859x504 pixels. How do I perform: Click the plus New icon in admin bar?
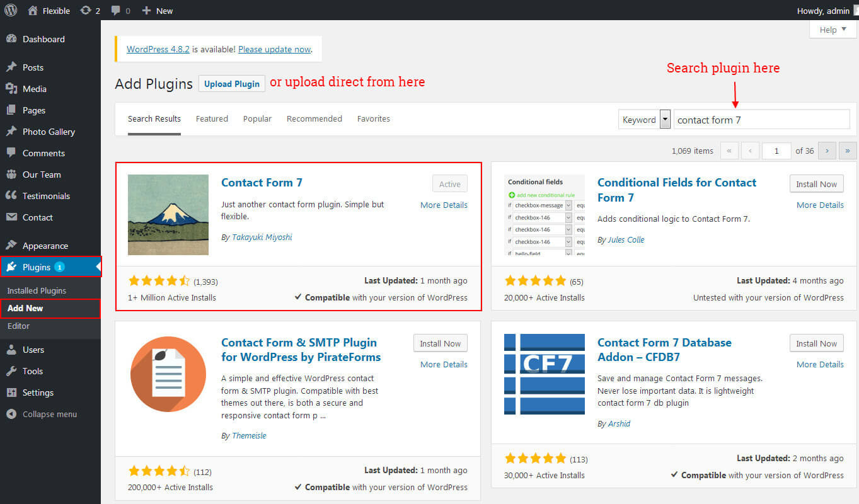pyautogui.click(x=146, y=11)
